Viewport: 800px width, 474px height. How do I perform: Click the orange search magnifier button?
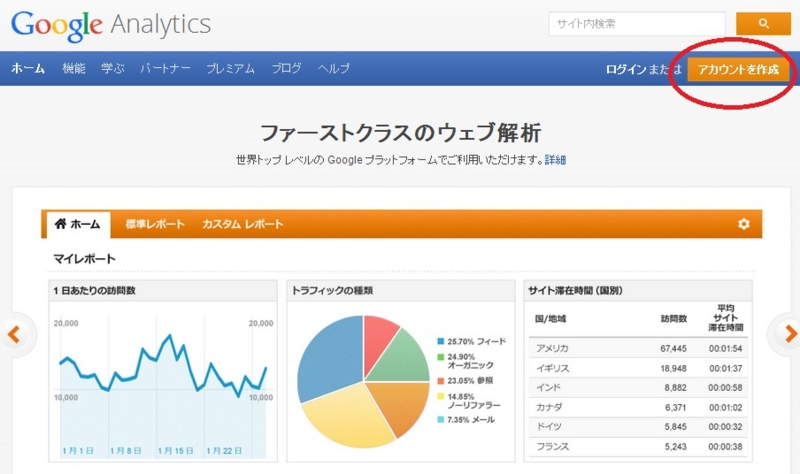tap(763, 23)
